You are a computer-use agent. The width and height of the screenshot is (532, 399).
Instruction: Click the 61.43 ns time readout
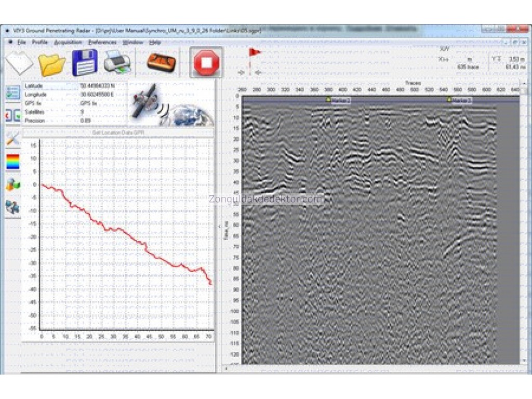click(x=515, y=67)
